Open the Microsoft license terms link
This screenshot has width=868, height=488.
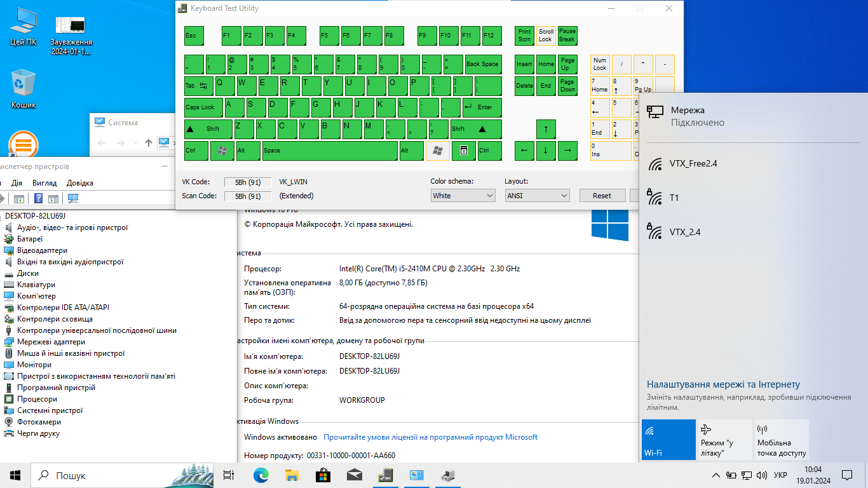[430, 437]
